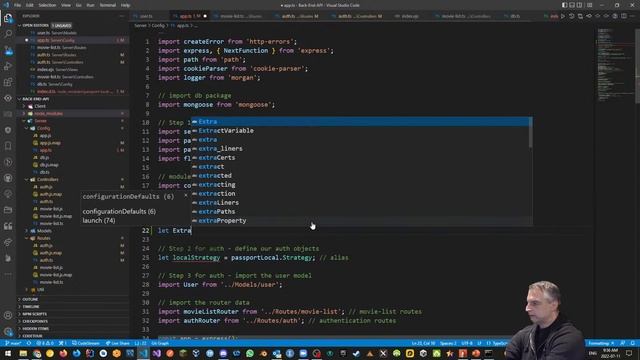640x360 pixels.
Task: Select 'ExtractVariable' autocomplete suggestion
Action: click(360, 131)
